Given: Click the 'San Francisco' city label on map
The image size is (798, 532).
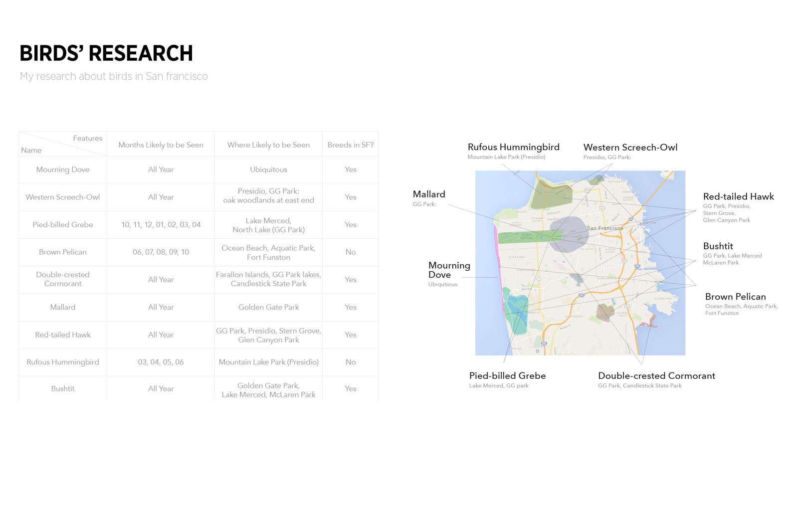Looking at the screenshot, I should (604, 228).
